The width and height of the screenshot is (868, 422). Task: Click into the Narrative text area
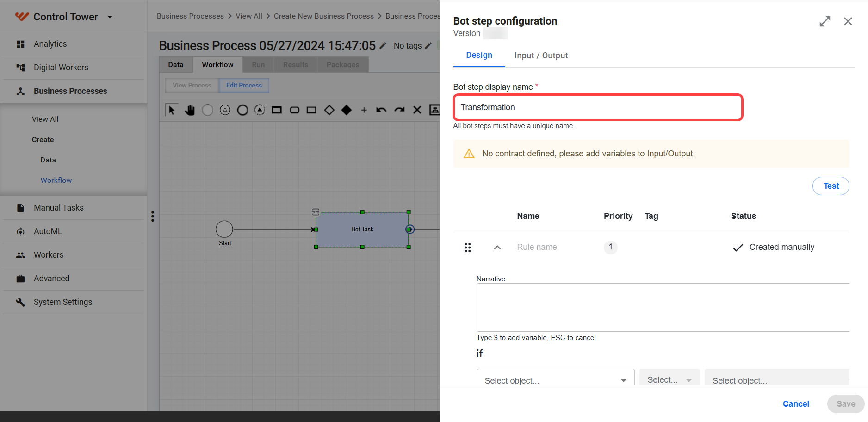[x=663, y=308]
